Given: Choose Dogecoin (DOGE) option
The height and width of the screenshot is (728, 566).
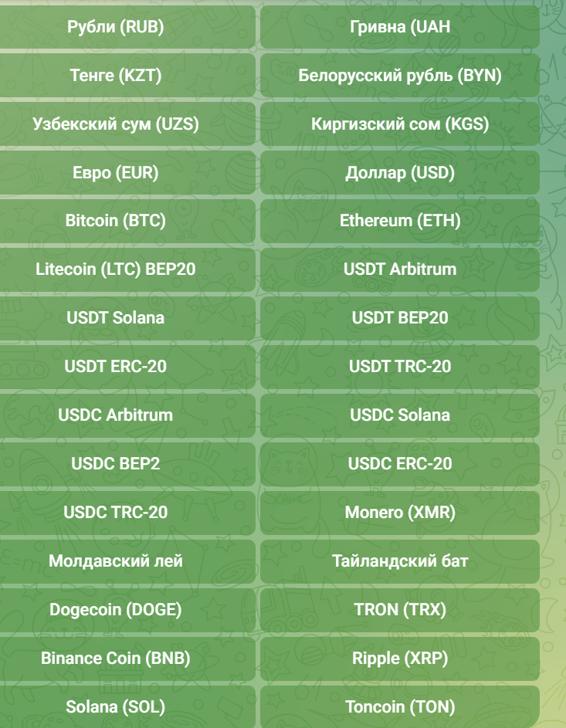Looking at the screenshot, I should tap(116, 610).
